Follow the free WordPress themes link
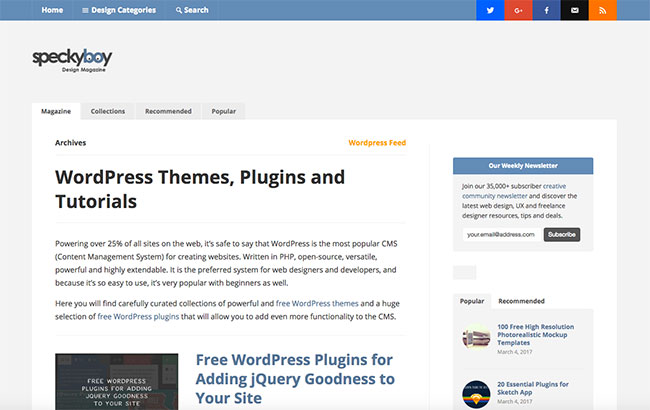 317,303
